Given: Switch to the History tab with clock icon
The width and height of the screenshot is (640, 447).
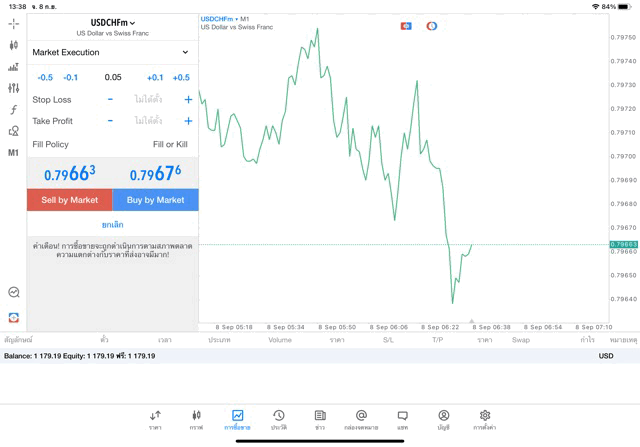Looking at the screenshot, I should (x=279, y=419).
